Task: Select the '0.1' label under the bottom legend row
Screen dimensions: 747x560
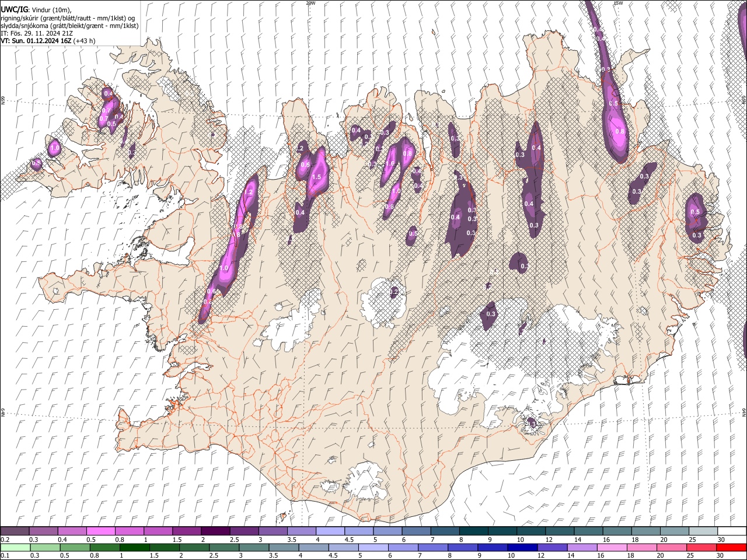Action: (x=5, y=556)
